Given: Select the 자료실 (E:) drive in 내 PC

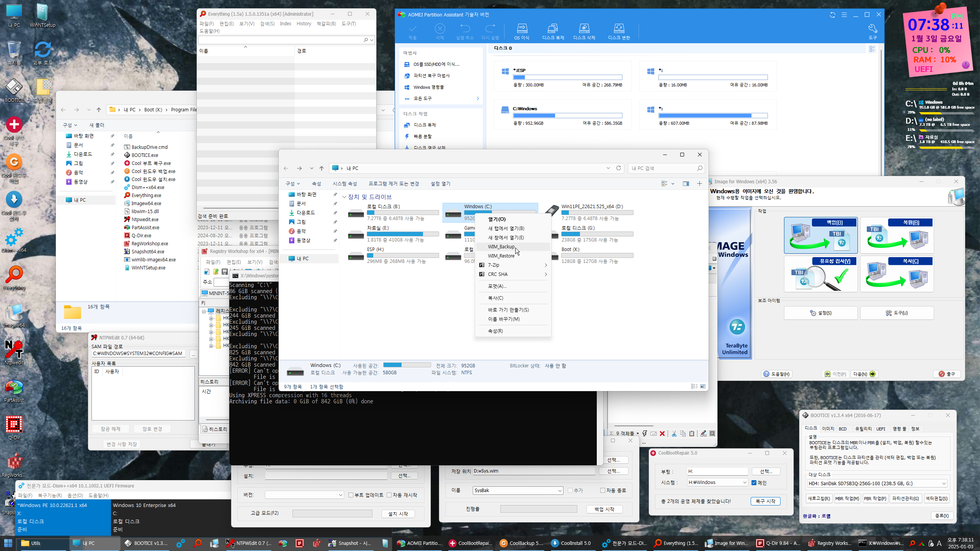Looking at the screenshot, I should point(393,234).
